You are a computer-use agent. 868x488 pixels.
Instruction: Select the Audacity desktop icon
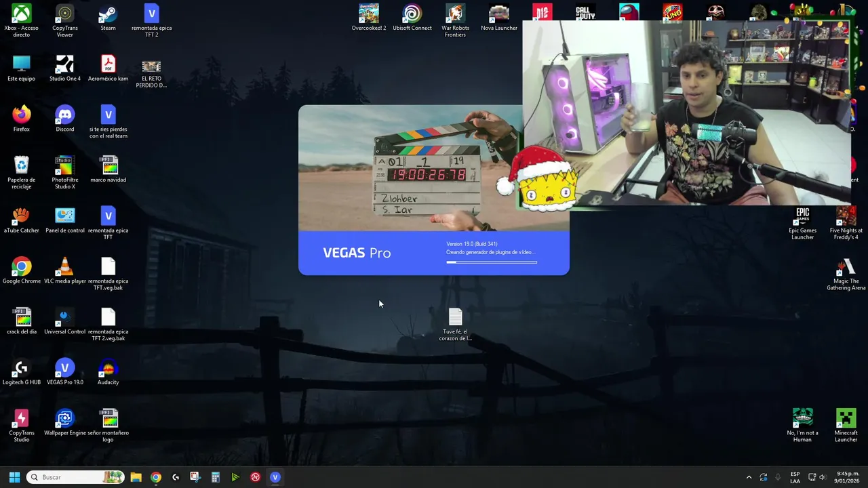pos(108,372)
